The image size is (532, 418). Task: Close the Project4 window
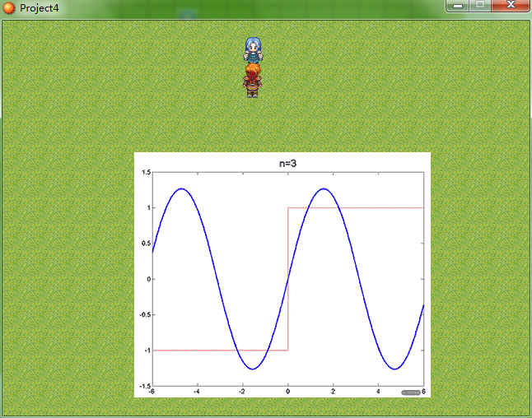[x=510, y=6]
